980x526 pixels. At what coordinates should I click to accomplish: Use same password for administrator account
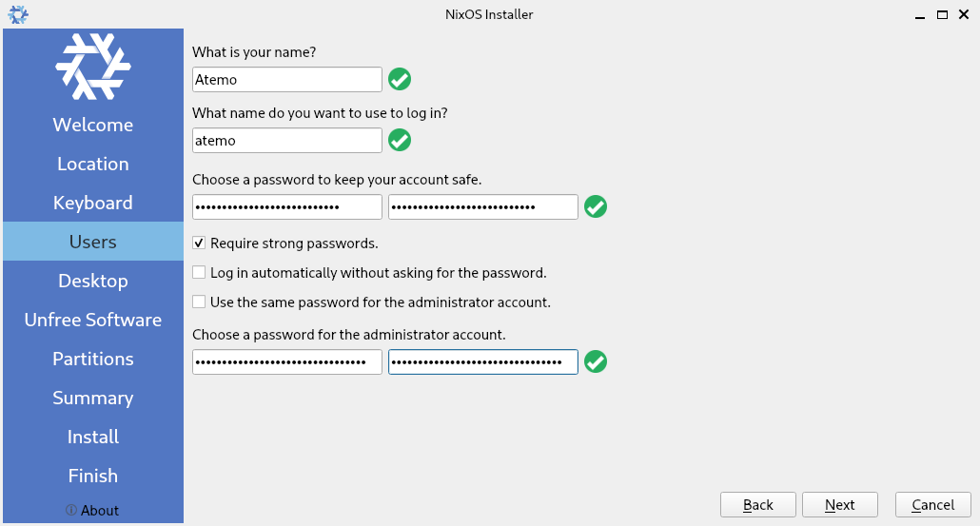[x=199, y=302]
